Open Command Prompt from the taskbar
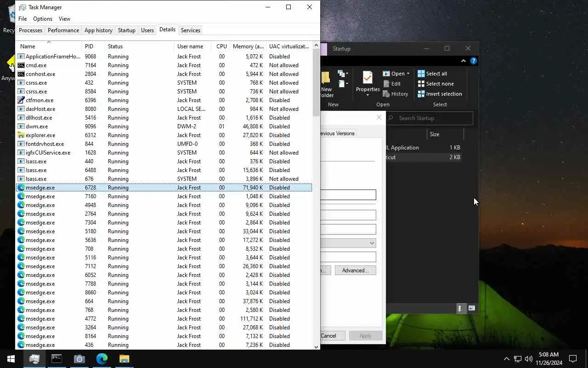588x368 pixels. 57,359
